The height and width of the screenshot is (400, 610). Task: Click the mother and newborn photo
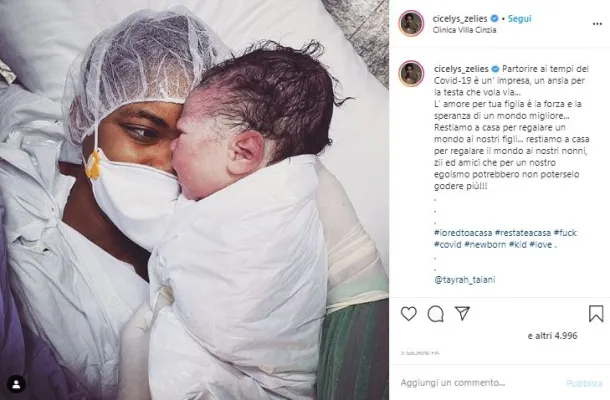(194, 200)
